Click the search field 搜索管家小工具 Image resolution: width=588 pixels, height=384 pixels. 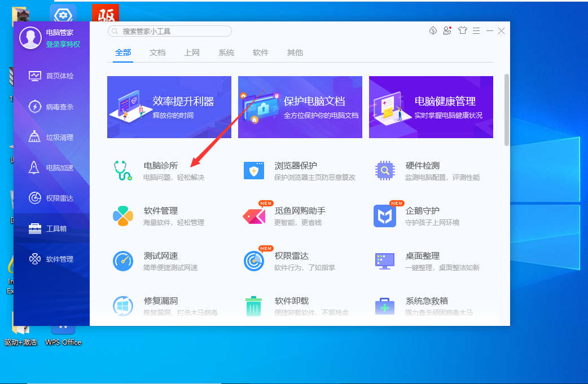pos(169,31)
